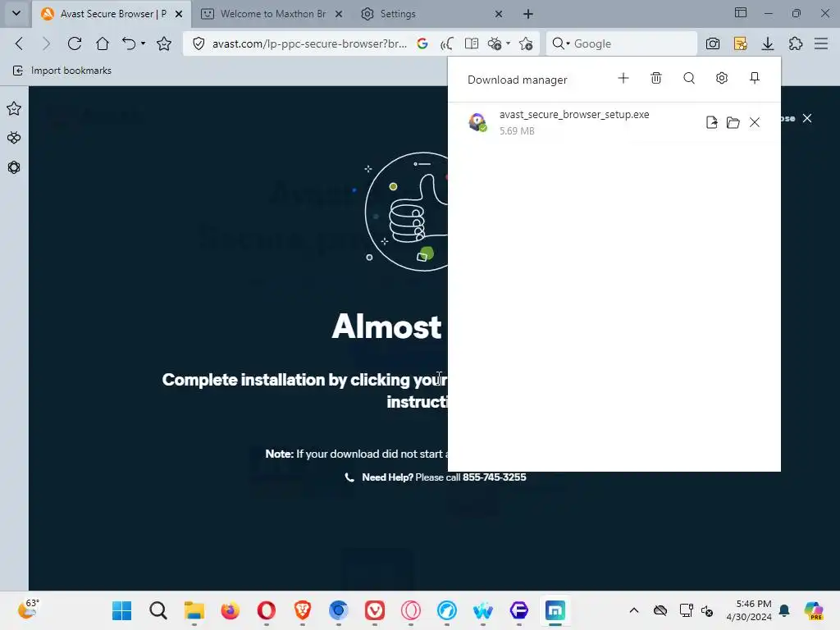Viewport: 840px width, 630px height.
Task: Bookmark this page with the star icon
Action: pyautogui.click(x=164, y=43)
